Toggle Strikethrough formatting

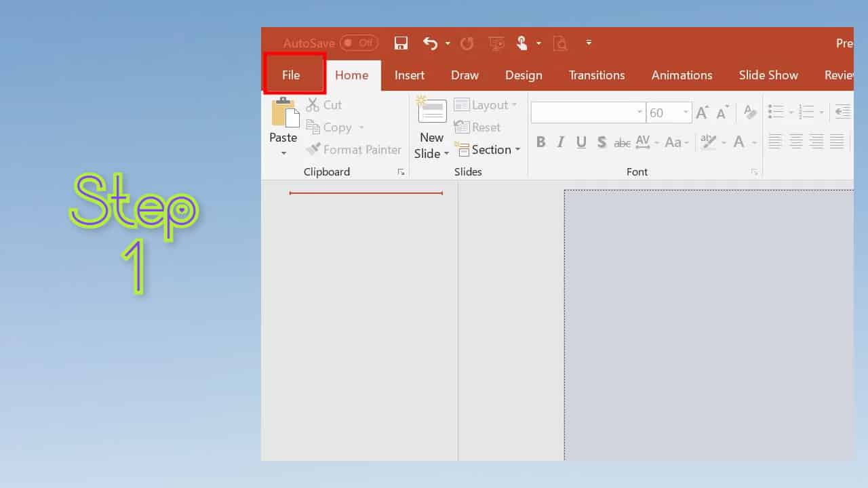click(622, 143)
